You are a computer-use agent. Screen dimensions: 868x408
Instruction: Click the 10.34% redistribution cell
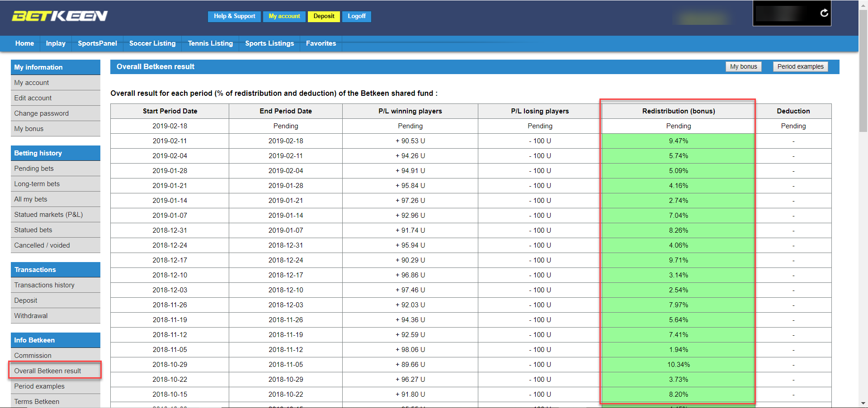(679, 365)
